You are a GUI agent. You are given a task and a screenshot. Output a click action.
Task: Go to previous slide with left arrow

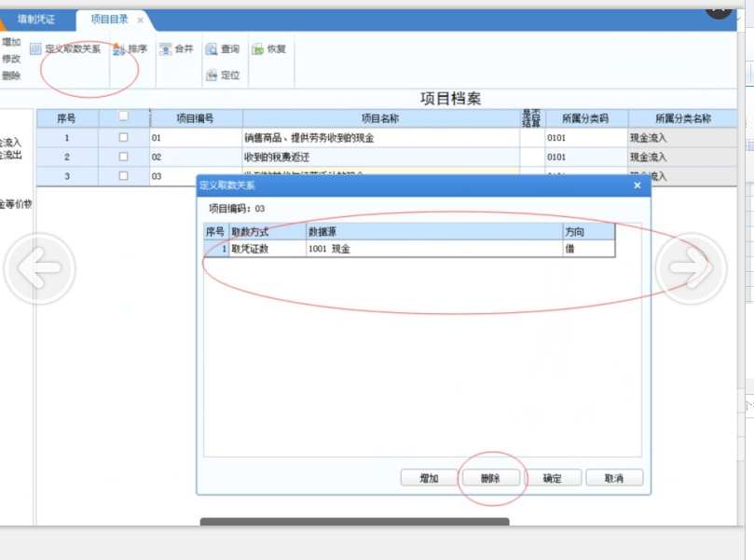[39, 267]
